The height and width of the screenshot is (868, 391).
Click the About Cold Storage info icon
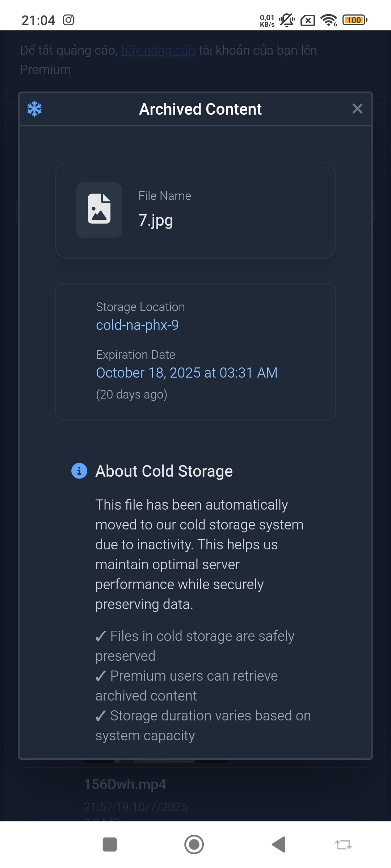click(x=79, y=471)
